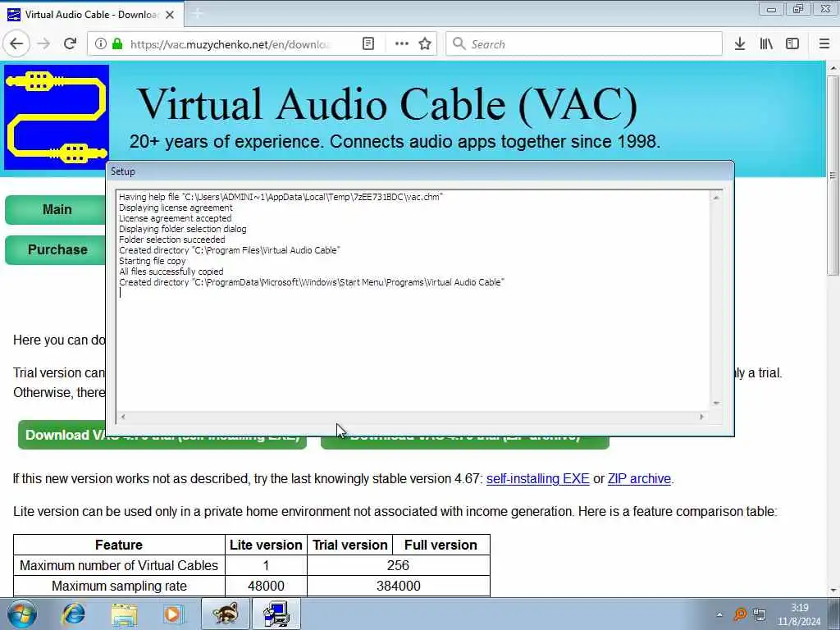Click the Virtual Audio Cable tab
Image resolution: width=840 pixels, height=630 pixels.
tap(91, 15)
